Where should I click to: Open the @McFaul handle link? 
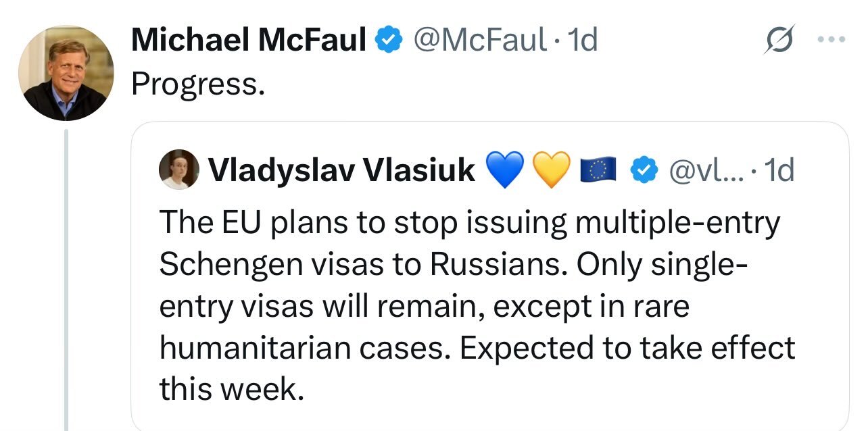point(480,41)
